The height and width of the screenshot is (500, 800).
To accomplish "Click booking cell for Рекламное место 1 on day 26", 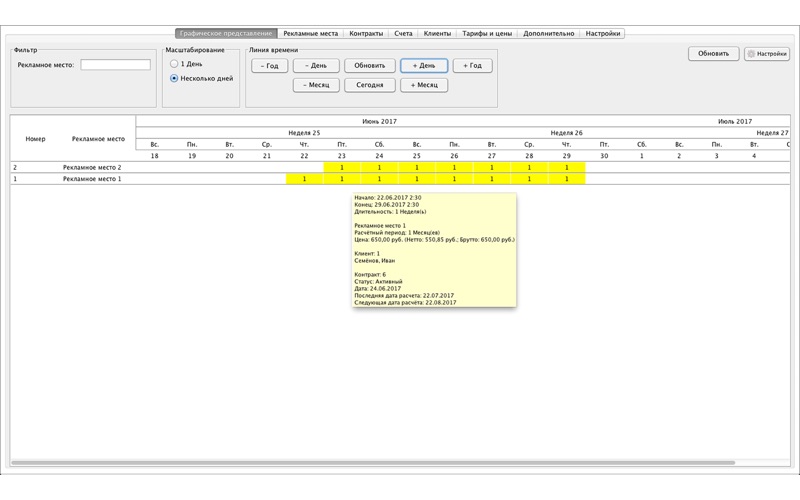I will click(455, 179).
